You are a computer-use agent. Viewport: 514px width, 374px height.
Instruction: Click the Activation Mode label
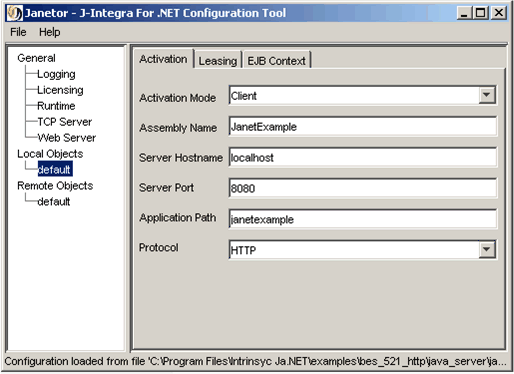pos(178,98)
